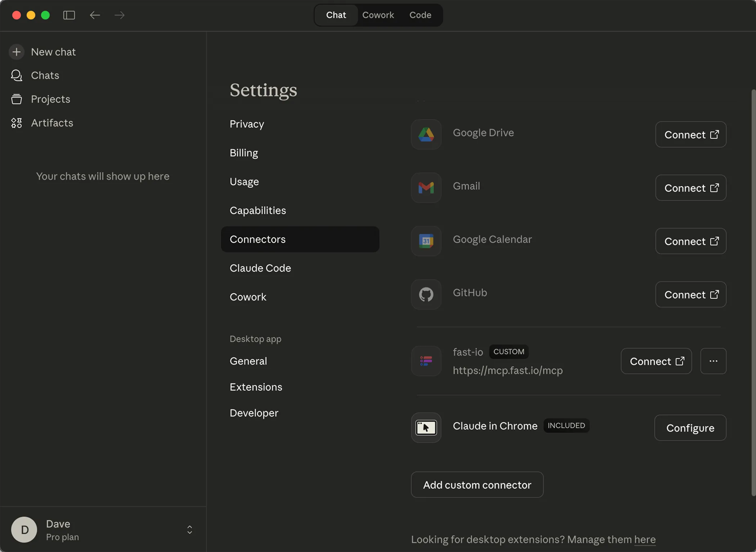The image size is (756, 552).
Task: Connect the Gmail connector
Action: [690, 188]
